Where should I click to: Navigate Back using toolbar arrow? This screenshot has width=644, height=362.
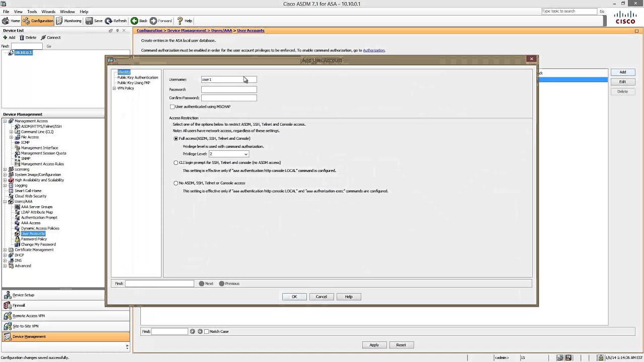point(139,21)
